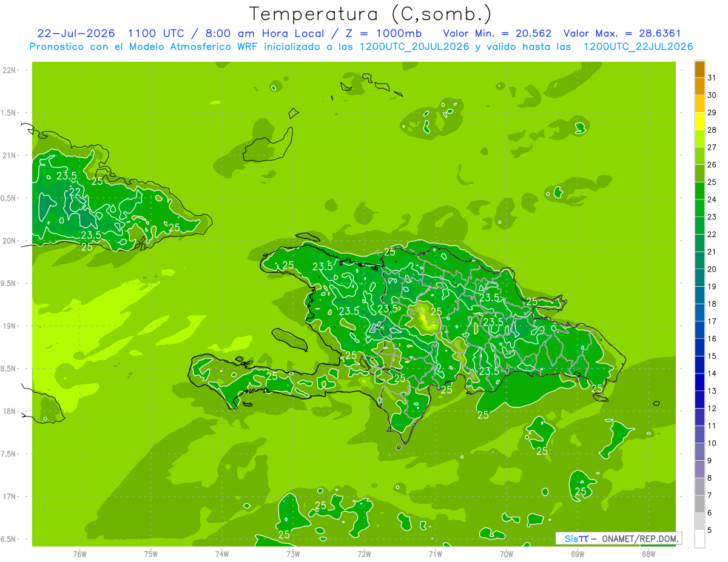Image resolution: width=728 pixels, height=562 pixels.
Task: Click '1200UTC_22JUL2026' valid-until time text
Action: [x=638, y=47]
